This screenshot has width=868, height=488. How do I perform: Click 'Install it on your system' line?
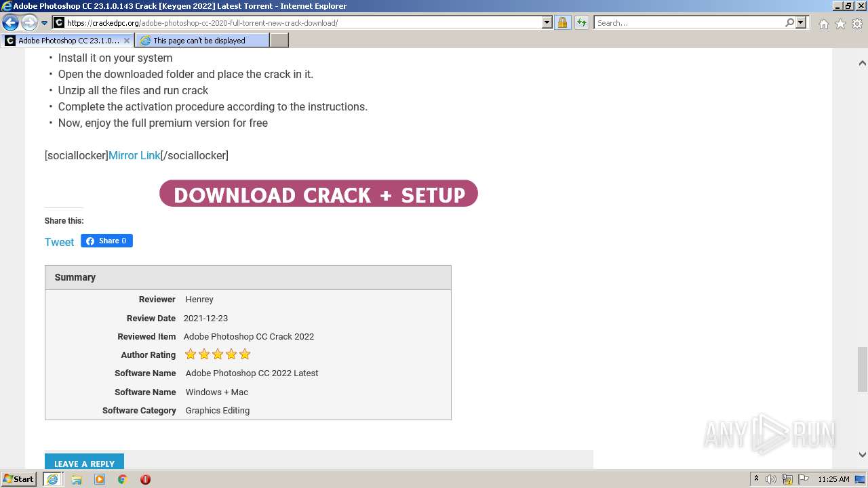point(115,58)
